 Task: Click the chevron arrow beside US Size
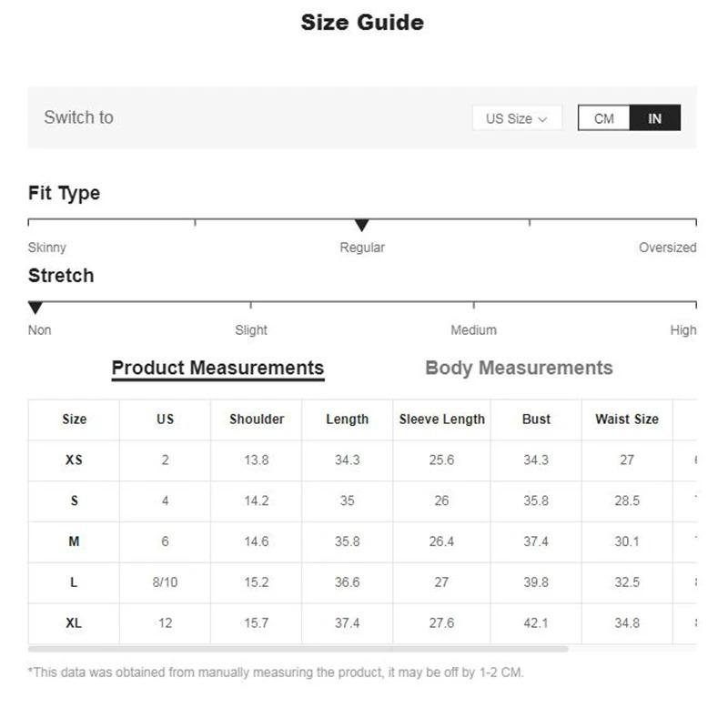coord(543,119)
